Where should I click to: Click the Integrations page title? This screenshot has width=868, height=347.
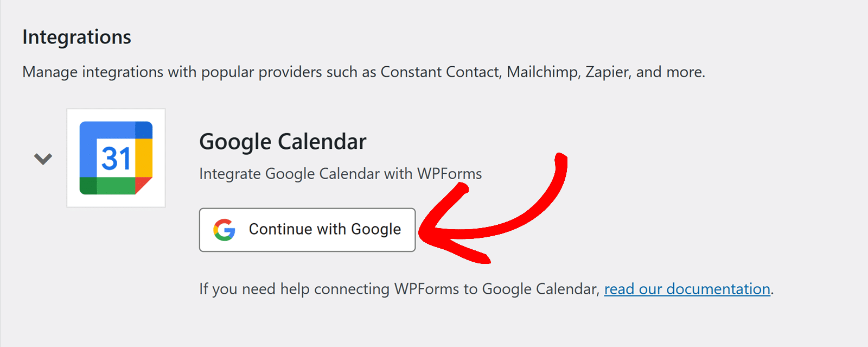pyautogui.click(x=76, y=36)
